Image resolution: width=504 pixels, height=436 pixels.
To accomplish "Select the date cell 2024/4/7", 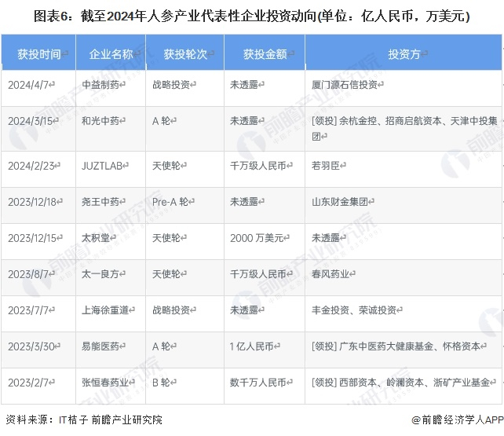I will (x=38, y=88).
